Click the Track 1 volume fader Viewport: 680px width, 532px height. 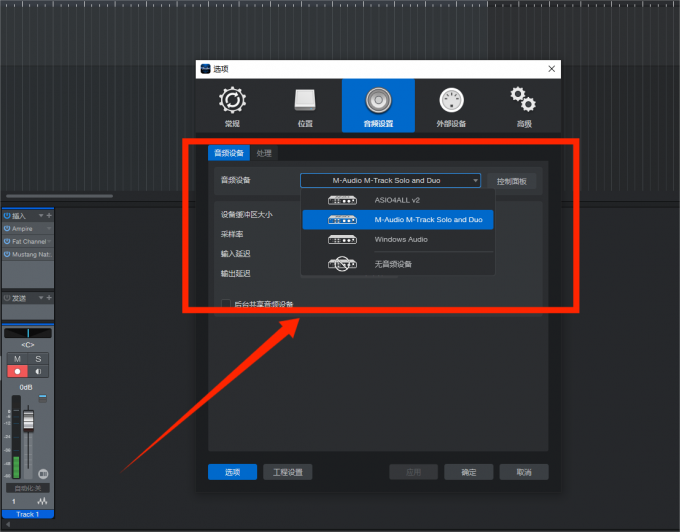pos(28,421)
